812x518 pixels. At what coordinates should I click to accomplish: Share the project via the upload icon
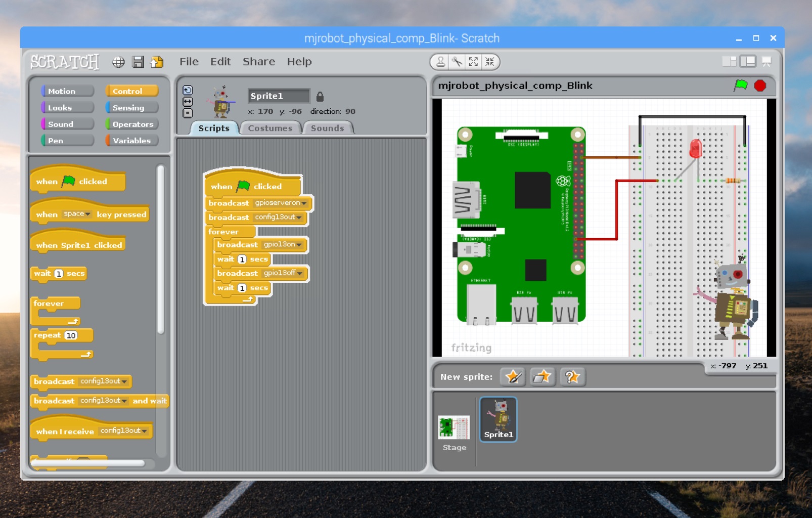tap(156, 62)
